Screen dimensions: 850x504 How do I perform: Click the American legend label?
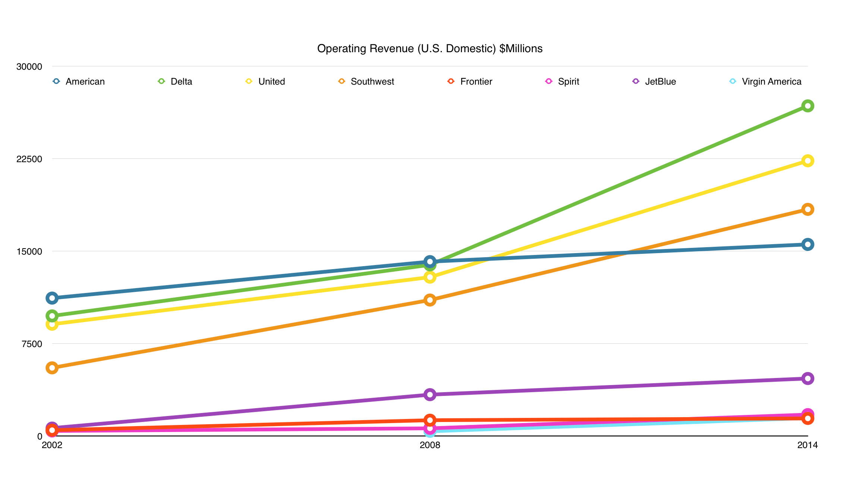point(85,82)
